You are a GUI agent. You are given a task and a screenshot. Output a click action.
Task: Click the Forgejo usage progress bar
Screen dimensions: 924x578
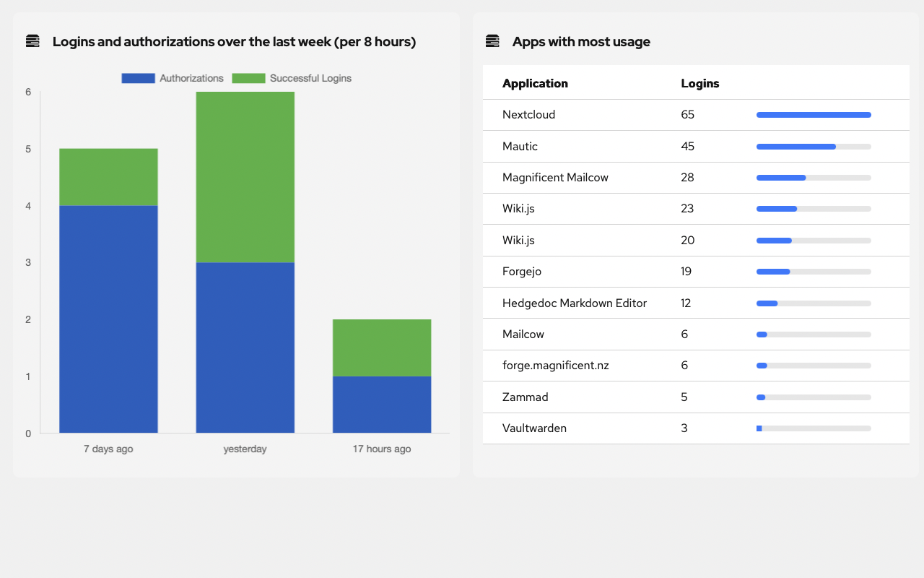pyautogui.click(x=814, y=272)
